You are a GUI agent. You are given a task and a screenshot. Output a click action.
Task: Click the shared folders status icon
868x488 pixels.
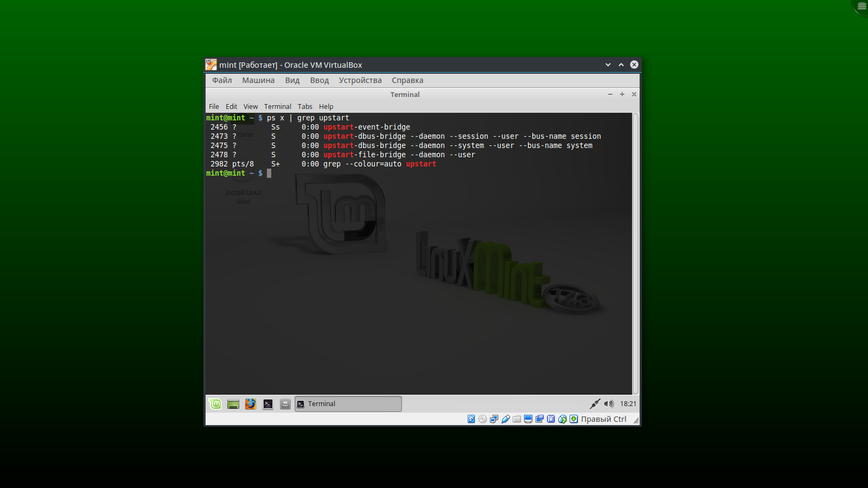(x=516, y=419)
